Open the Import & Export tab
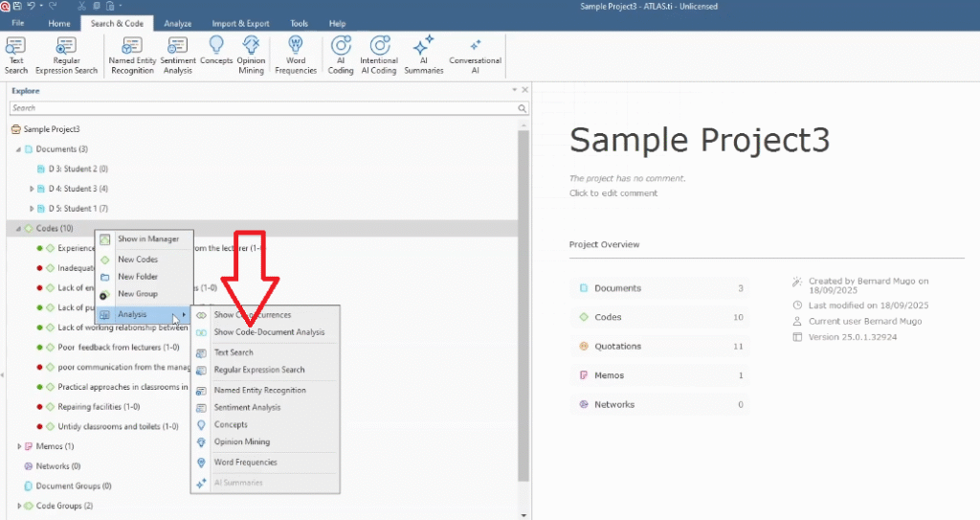Image resolution: width=980 pixels, height=520 pixels. [x=240, y=22]
